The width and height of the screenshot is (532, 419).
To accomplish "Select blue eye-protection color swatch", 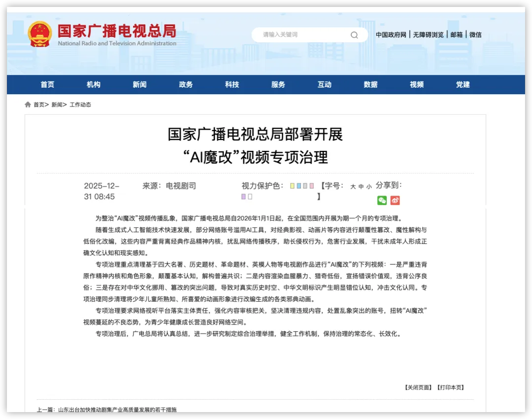I will click(x=299, y=186).
